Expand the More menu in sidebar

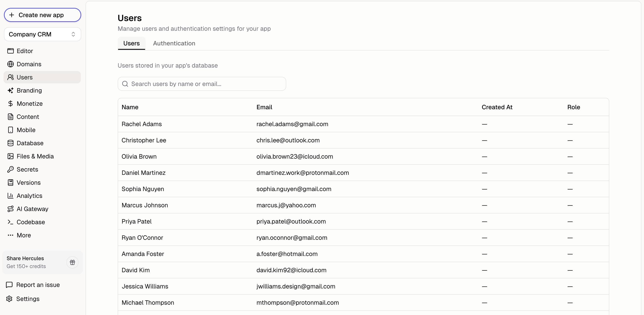pyautogui.click(x=24, y=235)
